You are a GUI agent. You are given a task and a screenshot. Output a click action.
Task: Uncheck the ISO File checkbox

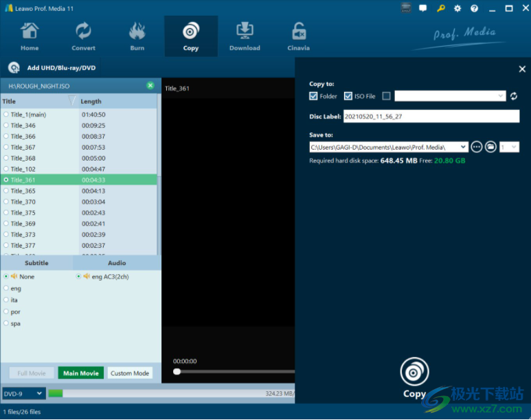point(348,96)
